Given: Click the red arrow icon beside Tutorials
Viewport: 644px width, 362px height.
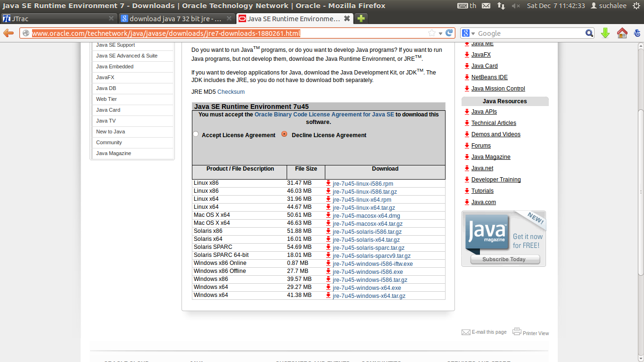Looking at the screenshot, I should click(x=467, y=191).
